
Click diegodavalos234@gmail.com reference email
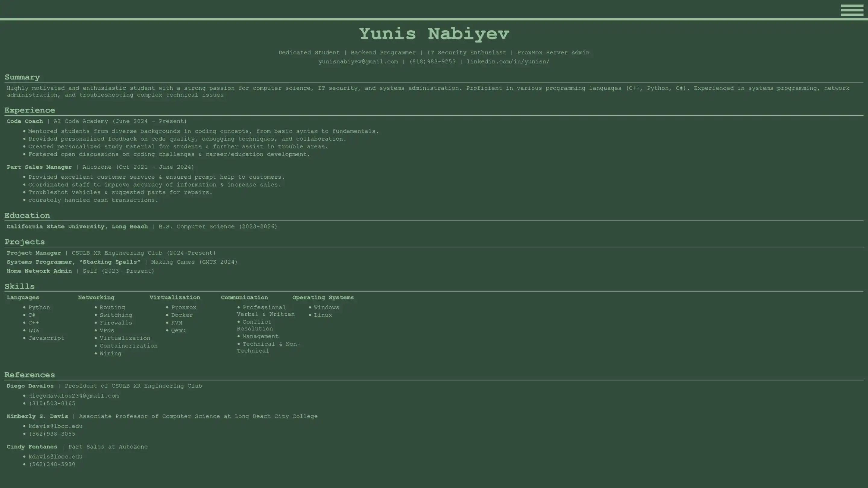[73, 396]
